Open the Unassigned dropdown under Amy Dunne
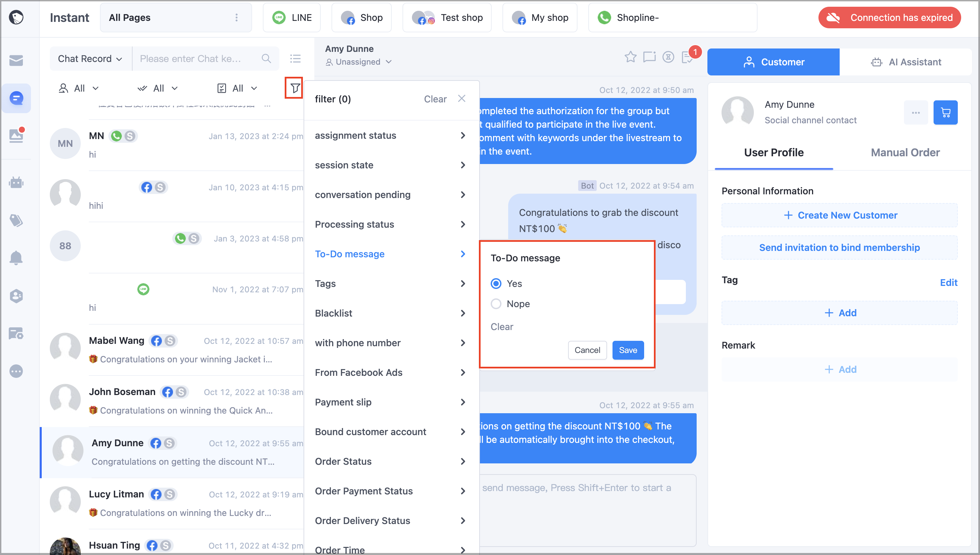This screenshot has width=980, height=555. coord(358,62)
